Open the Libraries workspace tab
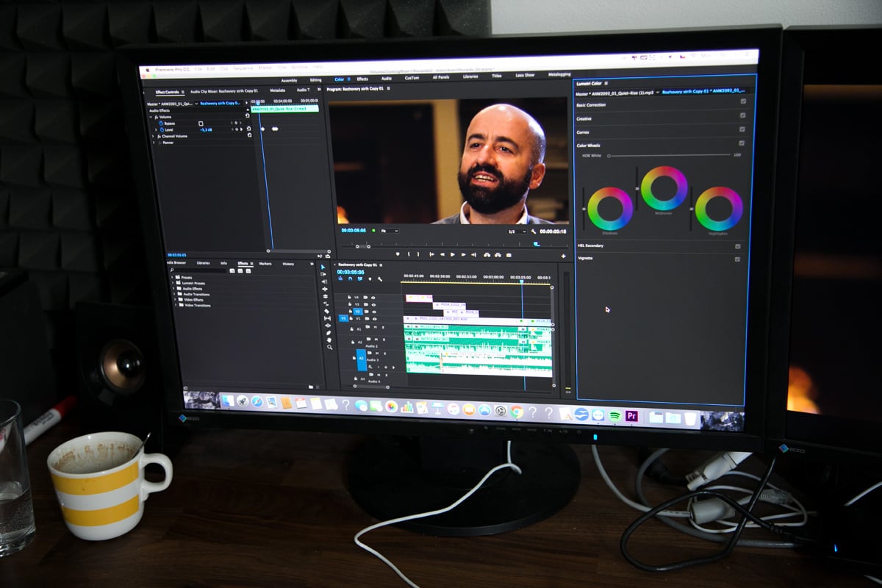This screenshot has height=588, width=882. pyautogui.click(x=470, y=76)
